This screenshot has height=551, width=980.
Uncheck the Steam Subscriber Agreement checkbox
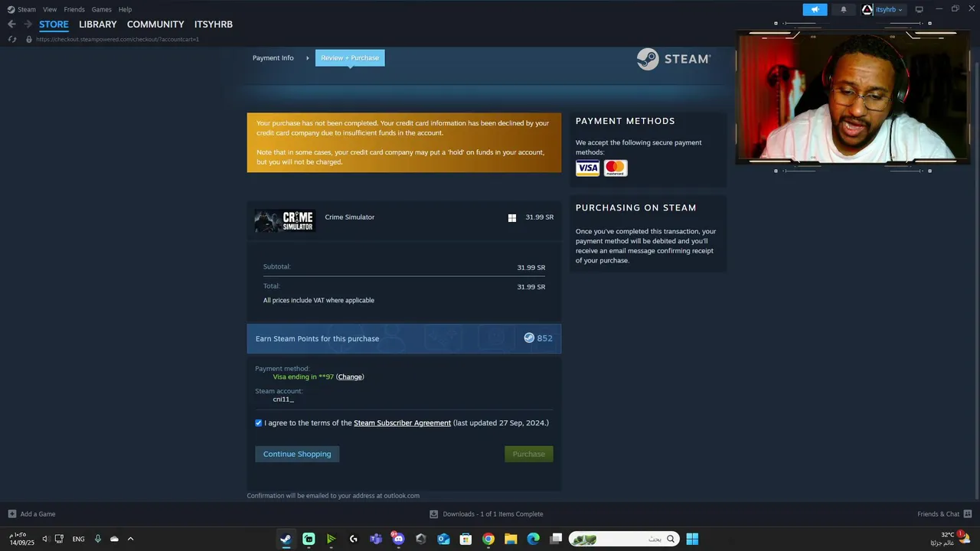tap(259, 423)
